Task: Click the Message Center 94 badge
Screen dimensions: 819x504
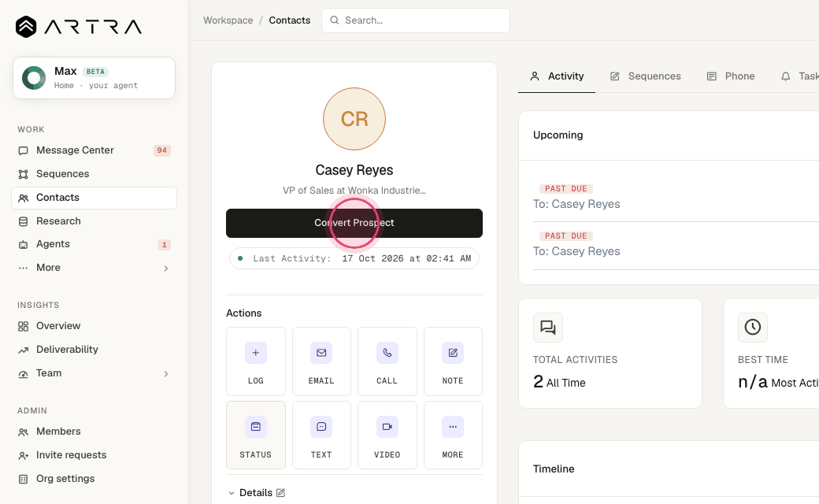Action: 162,150
